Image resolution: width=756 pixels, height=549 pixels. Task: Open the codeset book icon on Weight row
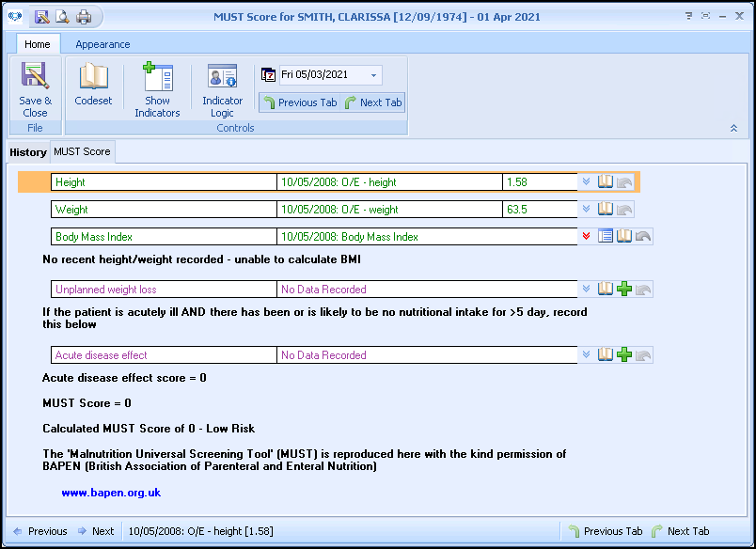pos(606,210)
